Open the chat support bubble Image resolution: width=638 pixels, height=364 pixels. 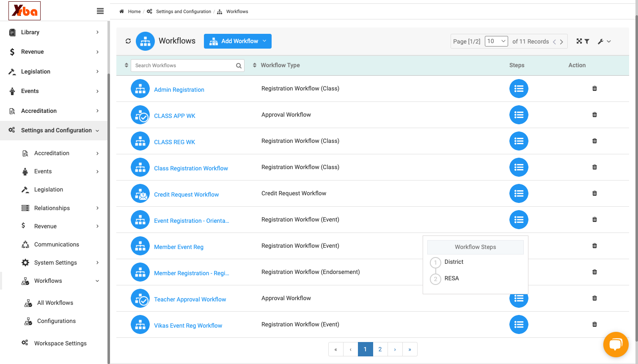(x=616, y=345)
